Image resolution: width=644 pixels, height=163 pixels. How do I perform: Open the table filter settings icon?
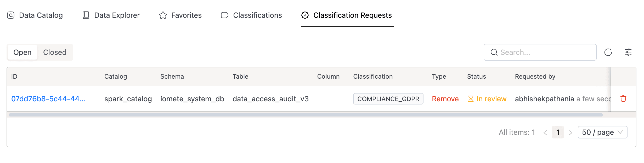[x=628, y=52]
